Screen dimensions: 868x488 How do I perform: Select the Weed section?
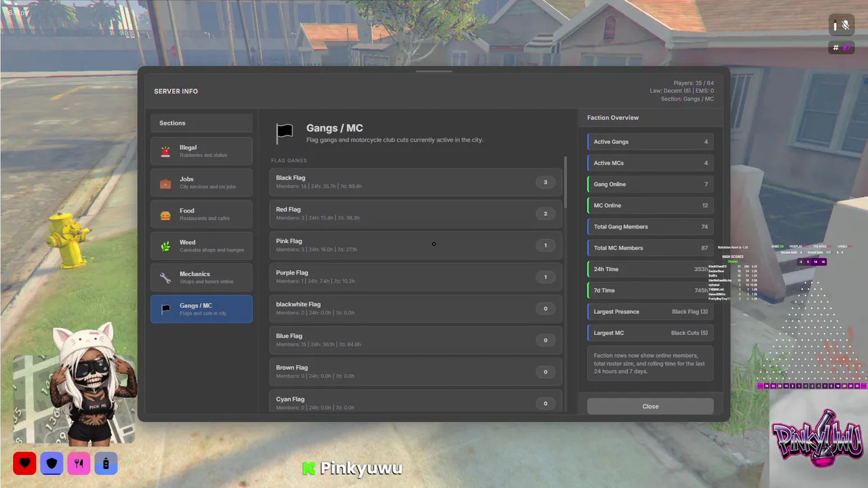[x=201, y=246]
